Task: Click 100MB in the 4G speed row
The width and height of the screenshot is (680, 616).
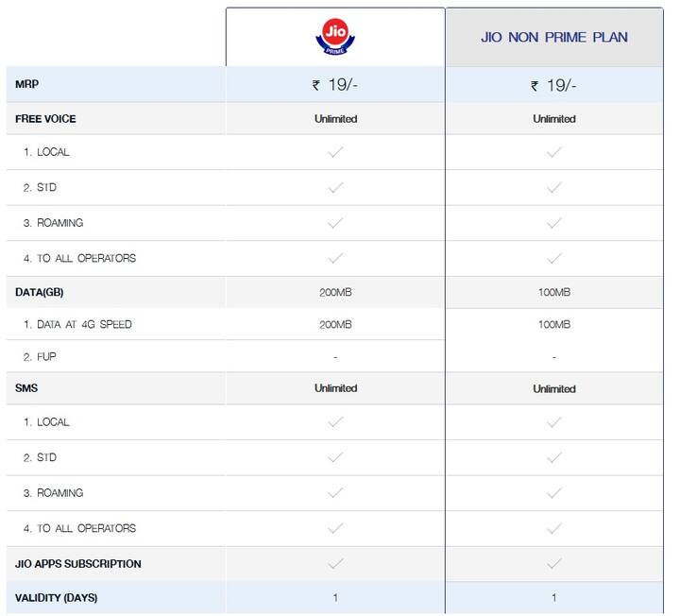Action: tap(554, 324)
